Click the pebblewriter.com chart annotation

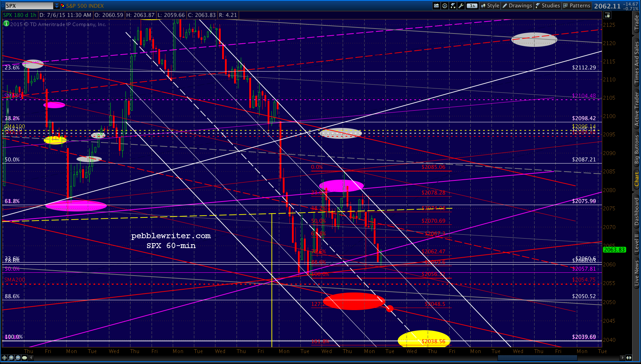[x=171, y=236]
